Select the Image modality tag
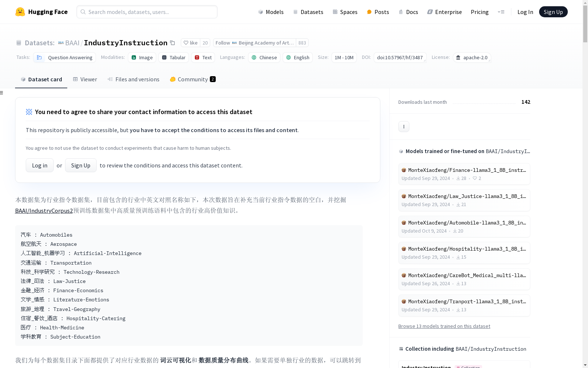 point(142,57)
